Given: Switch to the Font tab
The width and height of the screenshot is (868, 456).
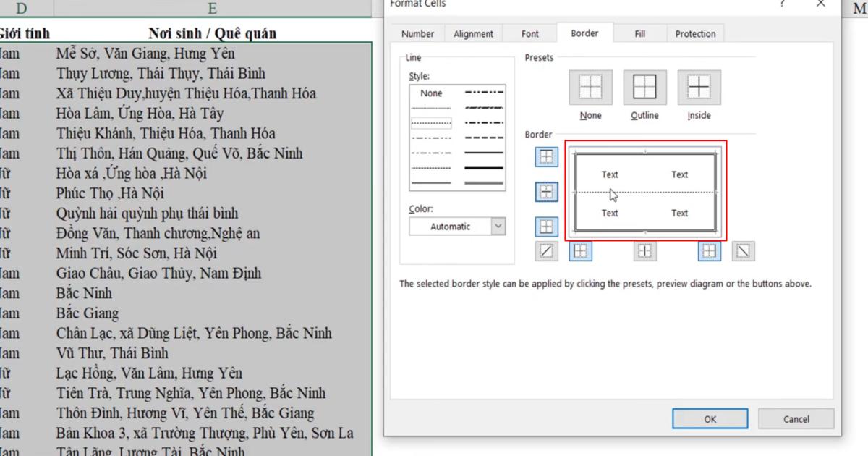Looking at the screenshot, I should click(529, 33).
